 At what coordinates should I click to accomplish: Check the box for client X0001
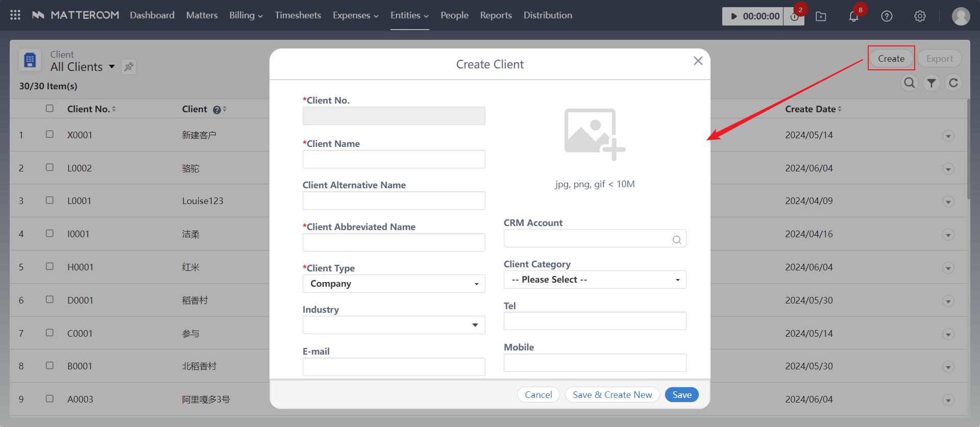pos(50,134)
